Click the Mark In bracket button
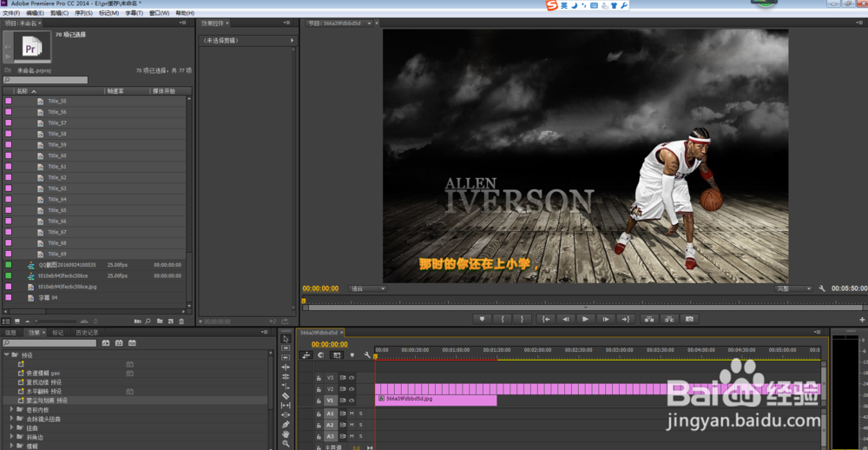868x450 pixels. coord(502,319)
